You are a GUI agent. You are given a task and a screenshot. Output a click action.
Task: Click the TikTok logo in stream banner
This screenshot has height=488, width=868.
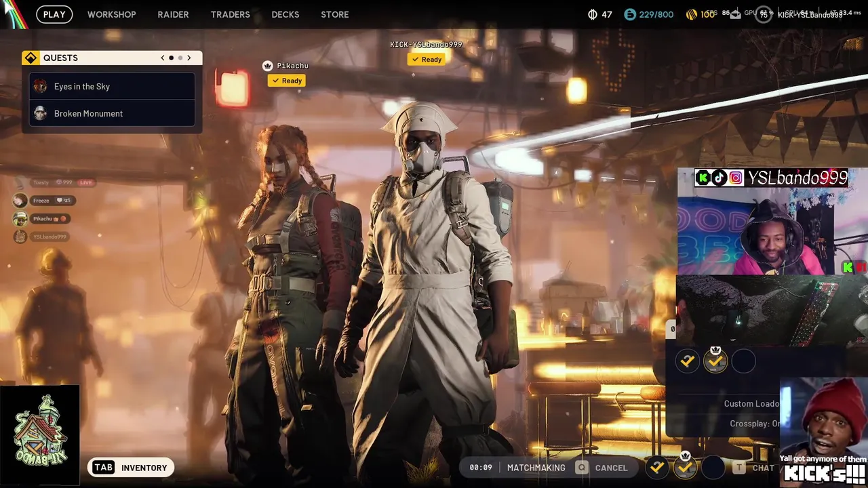tap(719, 178)
